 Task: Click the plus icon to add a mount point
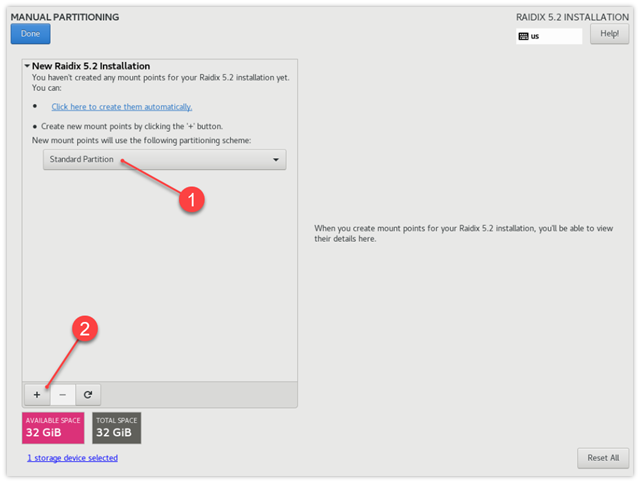pos(37,394)
